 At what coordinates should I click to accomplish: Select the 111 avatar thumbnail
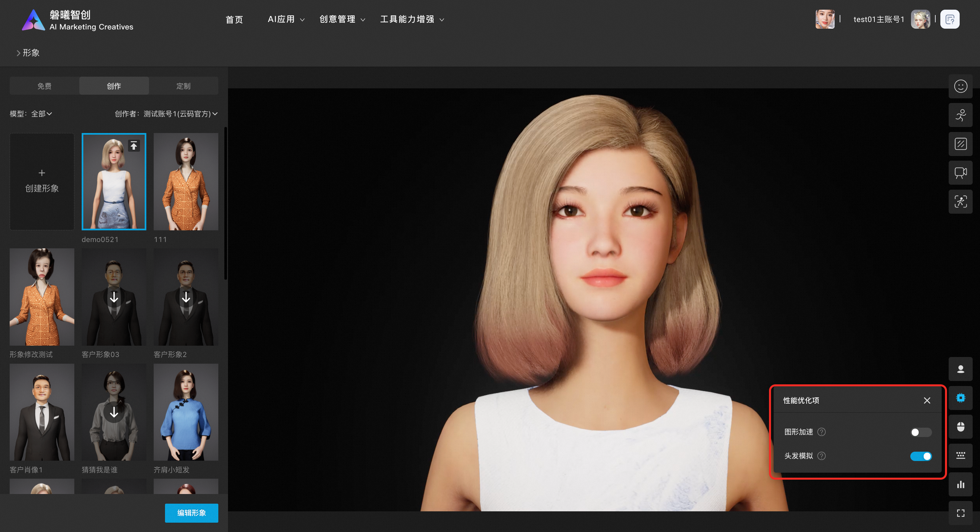(x=186, y=182)
